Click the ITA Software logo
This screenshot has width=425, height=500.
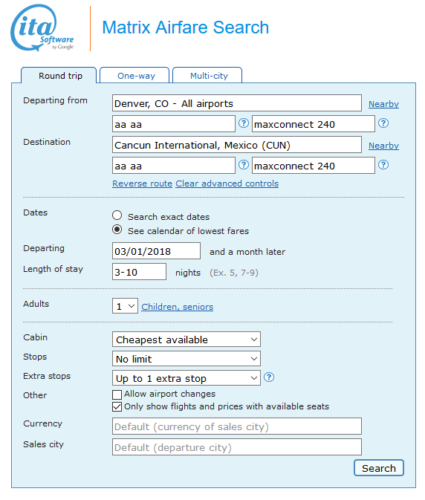pyautogui.click(x=42, y=28)
